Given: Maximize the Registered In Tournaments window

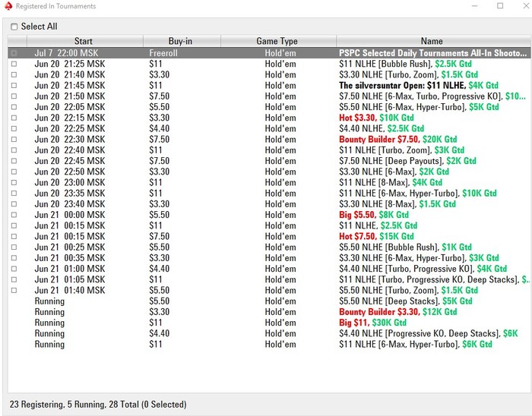Looking at the screenshot, I should click(x=500, y=6).
